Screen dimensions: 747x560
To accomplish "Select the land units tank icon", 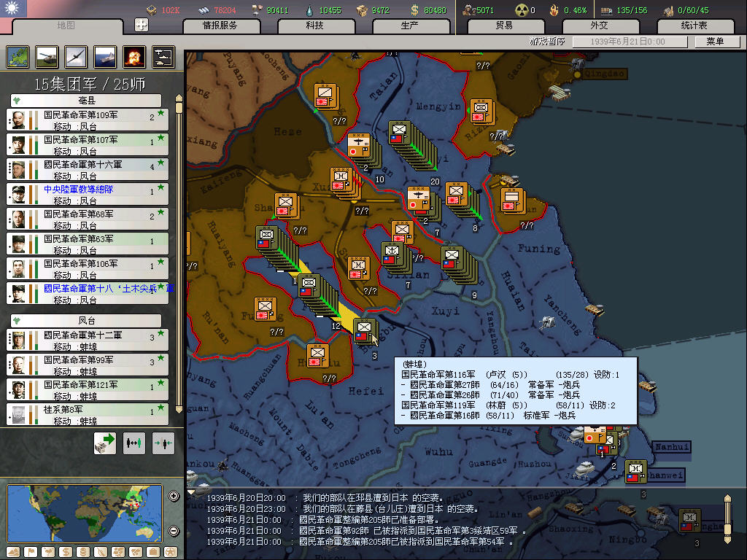I will [x=46, y=56].
